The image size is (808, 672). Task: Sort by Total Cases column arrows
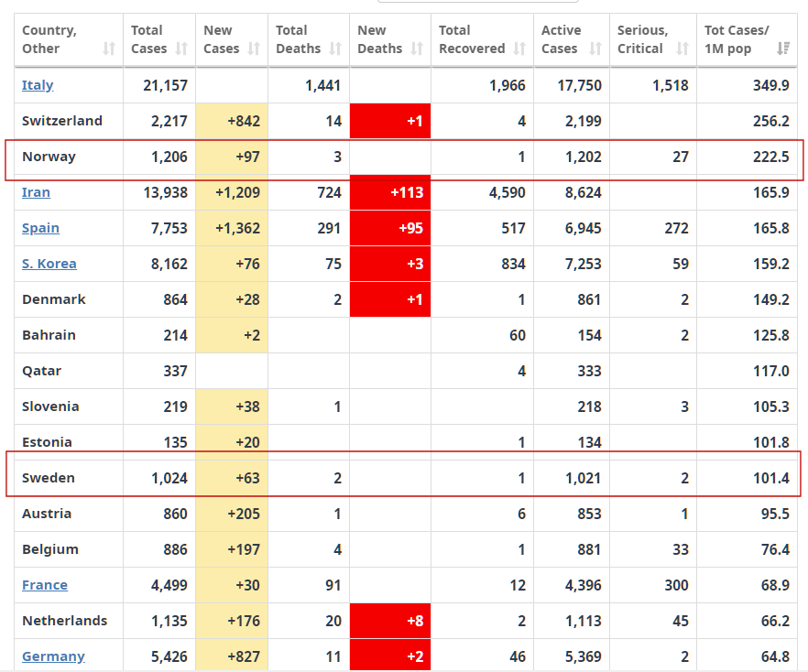[181, 49]
